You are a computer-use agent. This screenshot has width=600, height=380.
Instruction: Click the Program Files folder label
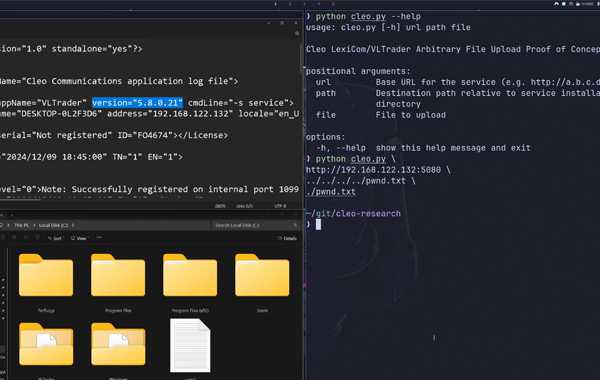point(118,311)
